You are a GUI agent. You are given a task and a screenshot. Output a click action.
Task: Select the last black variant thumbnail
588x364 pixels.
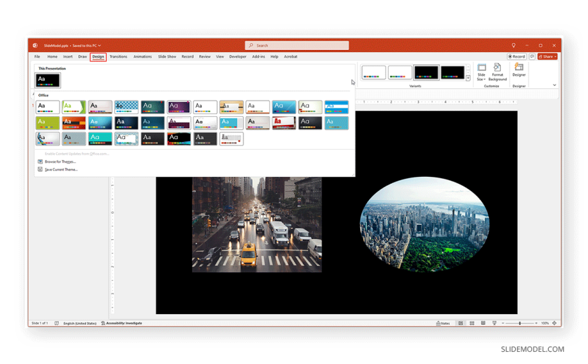(452, 72)
